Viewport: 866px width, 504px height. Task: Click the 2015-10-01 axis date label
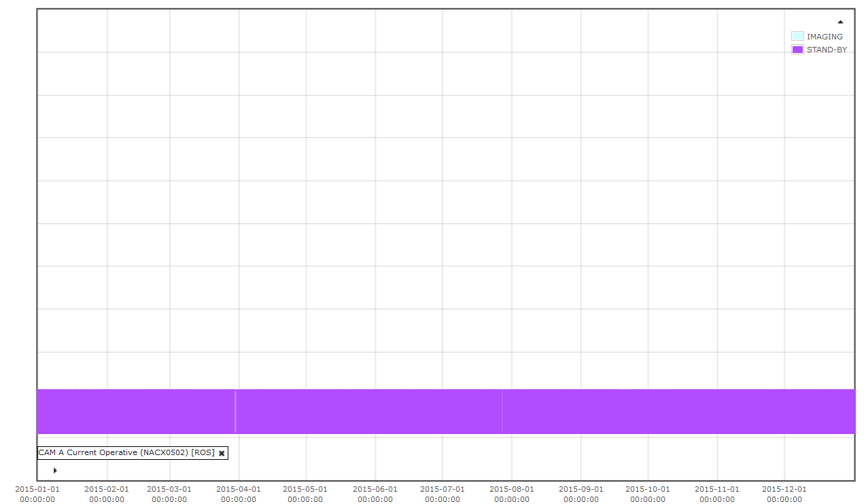pyautogui.click(x=648, y=494)
